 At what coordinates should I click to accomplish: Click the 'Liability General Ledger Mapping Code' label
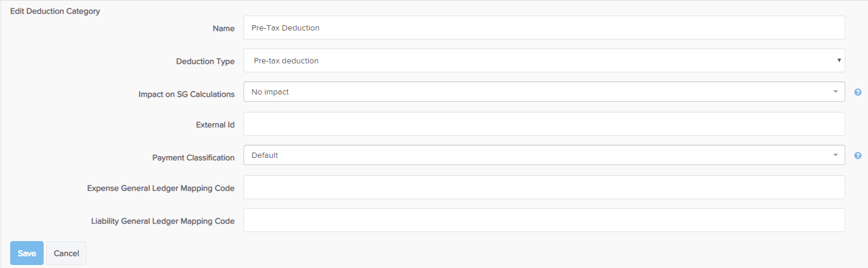tap(163, 221)
